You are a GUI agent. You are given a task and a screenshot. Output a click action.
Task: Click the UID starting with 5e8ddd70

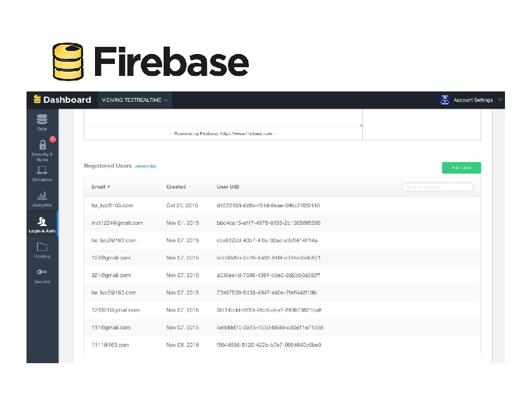pos(270,327)
